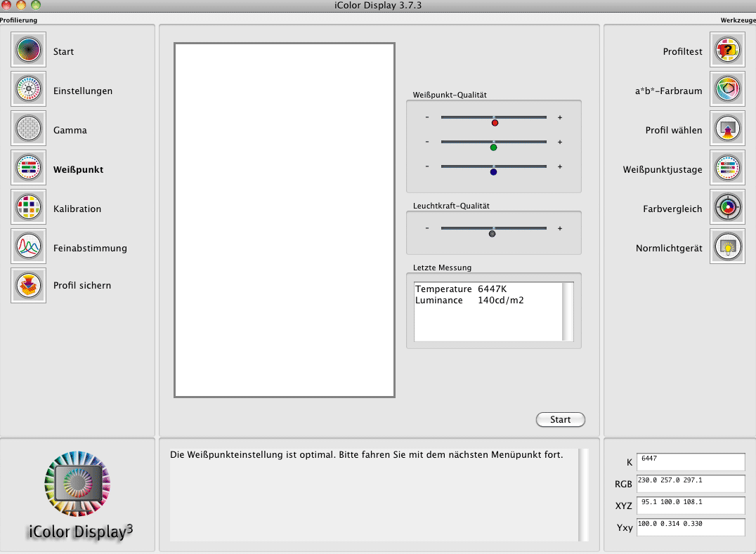Open the Kalibration icon
The height and width of the screenshot is (554, 756).
[x=28, y=207]
